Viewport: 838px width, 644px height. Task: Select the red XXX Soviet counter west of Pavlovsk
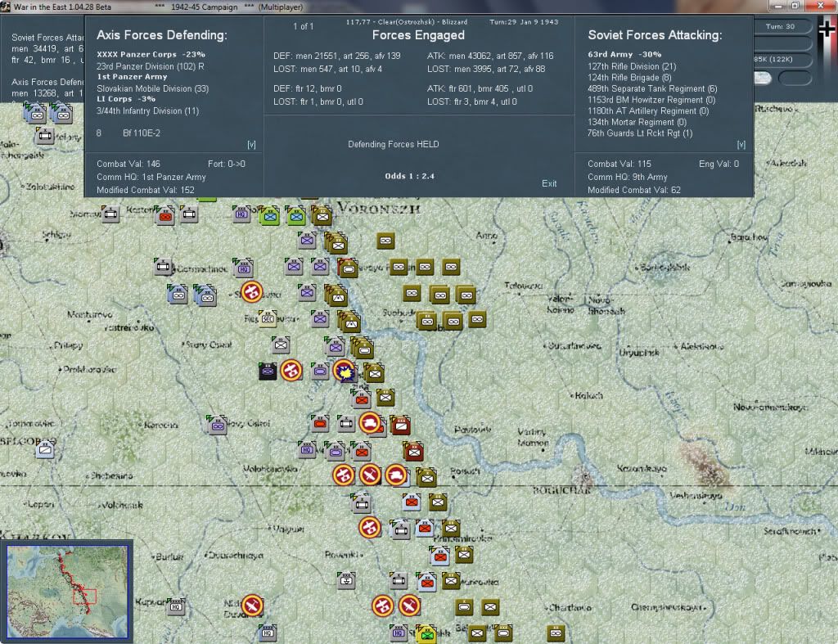tap(400, 426)
